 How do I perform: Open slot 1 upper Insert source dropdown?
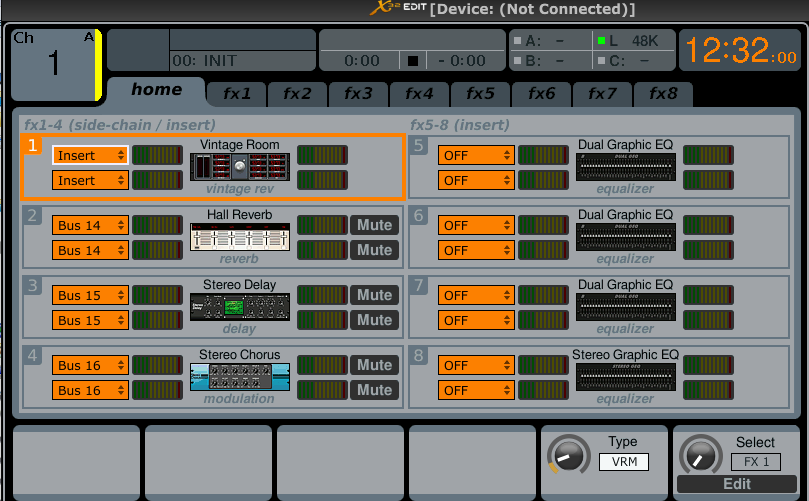90,155
